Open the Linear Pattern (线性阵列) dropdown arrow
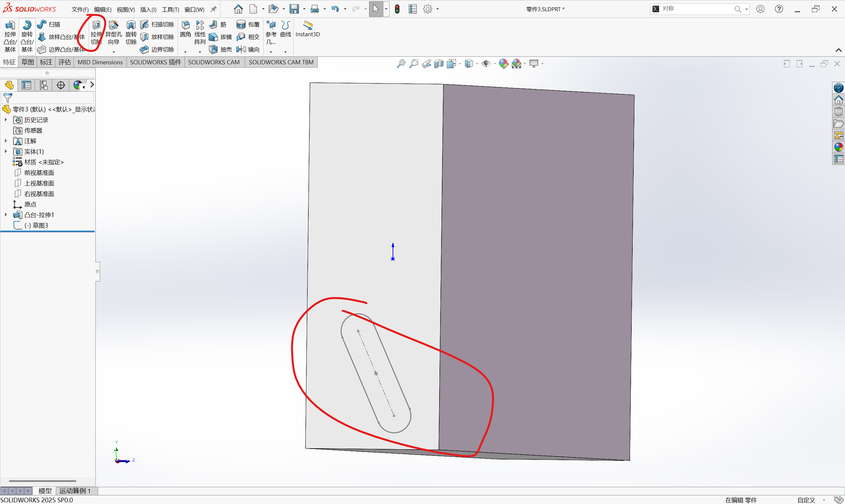 click(200, 52)
